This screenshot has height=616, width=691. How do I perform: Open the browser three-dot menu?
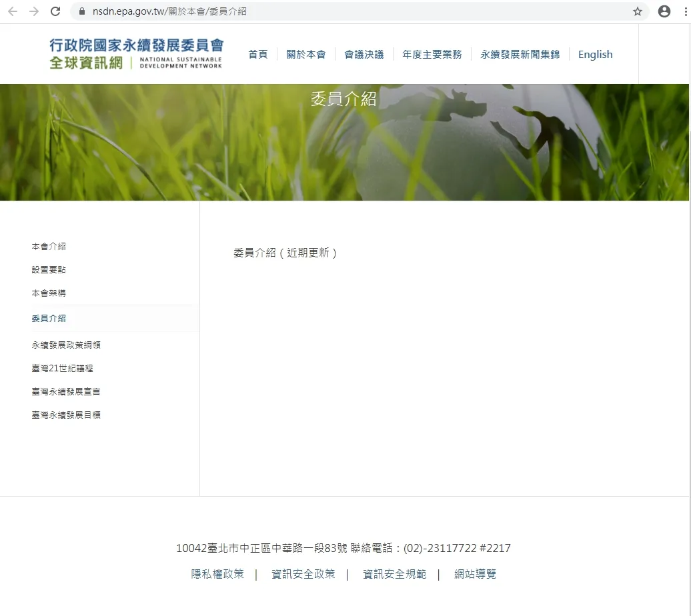pos(686,11)
